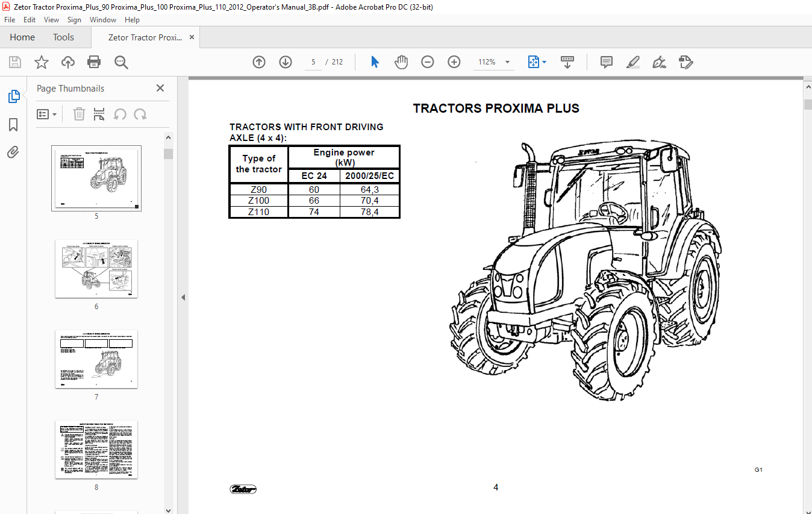The image size is (812, 514).
Task: Open the File menu
Action: (x=10, y=20)
